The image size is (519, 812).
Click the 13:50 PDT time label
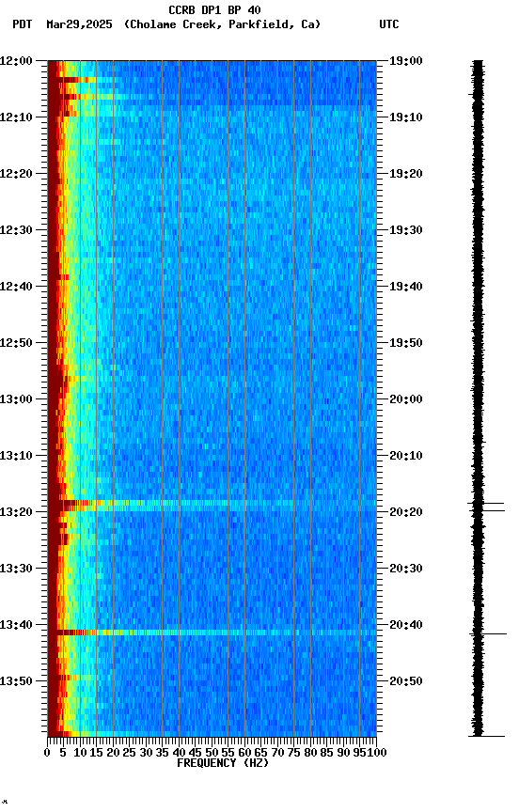tap(16, 682)
